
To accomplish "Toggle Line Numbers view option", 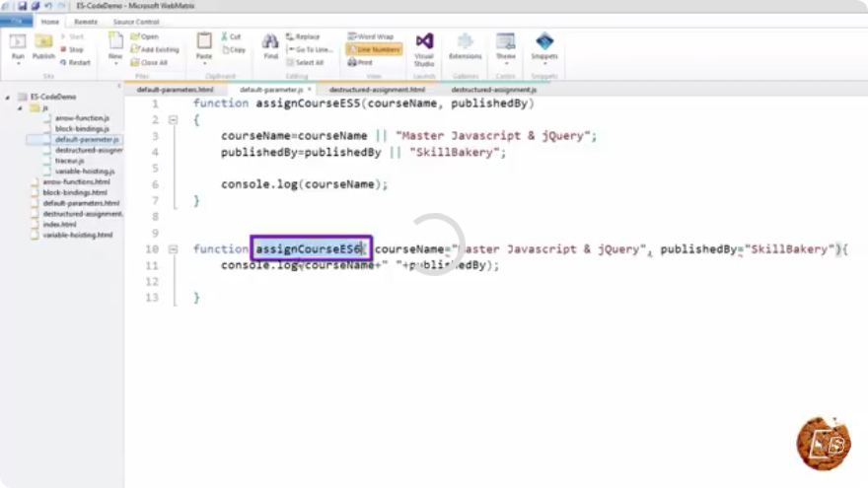I will (x=374, y=49).
